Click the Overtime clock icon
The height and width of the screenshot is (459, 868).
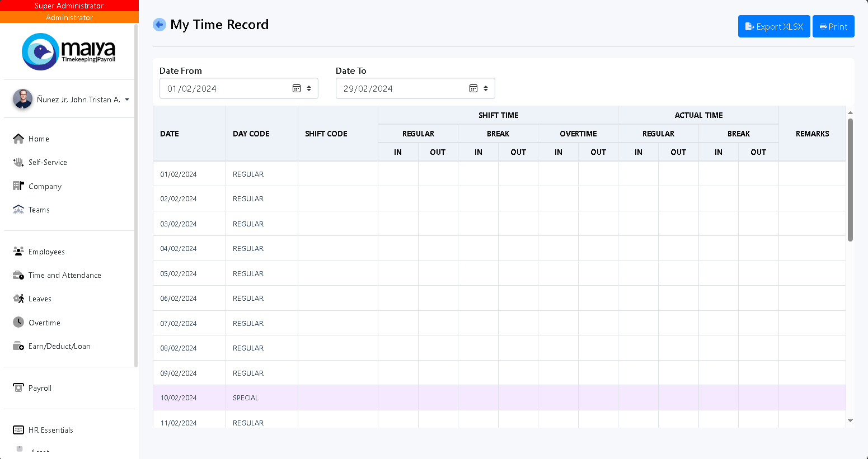[18, 323]
